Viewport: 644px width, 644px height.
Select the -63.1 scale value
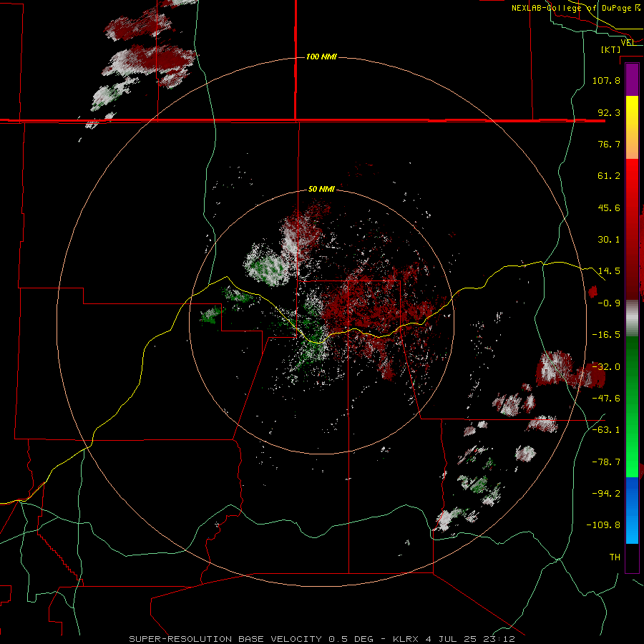point(606,430)
